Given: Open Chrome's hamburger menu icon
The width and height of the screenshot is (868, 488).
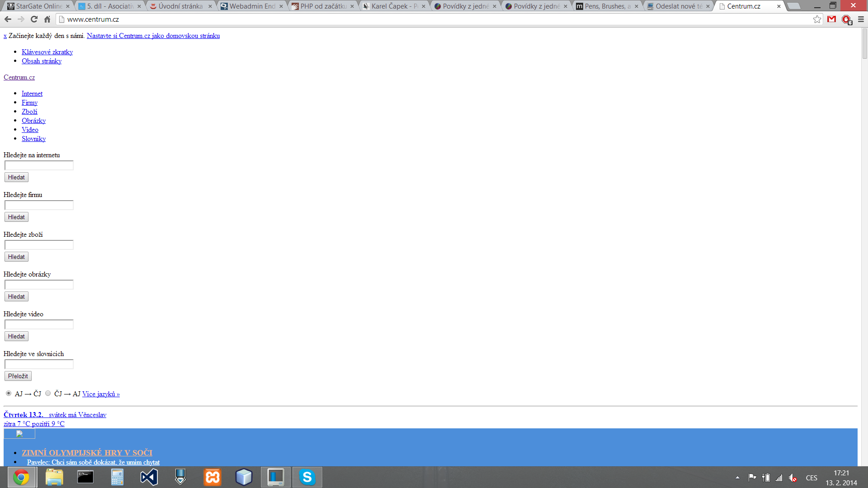Looking at the screenshot, I should [x=861, y=19].
